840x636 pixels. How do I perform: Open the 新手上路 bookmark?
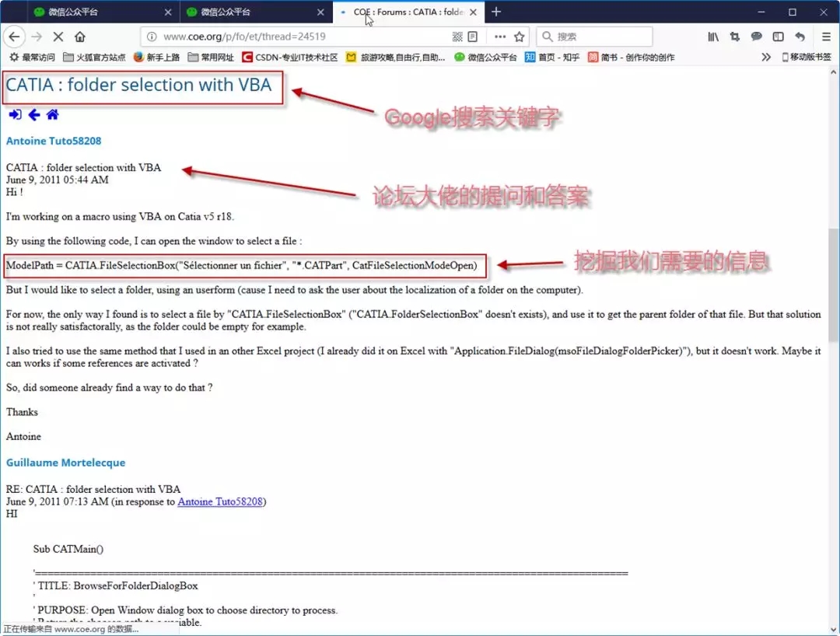pyautogui.click(x=156, y=58)
